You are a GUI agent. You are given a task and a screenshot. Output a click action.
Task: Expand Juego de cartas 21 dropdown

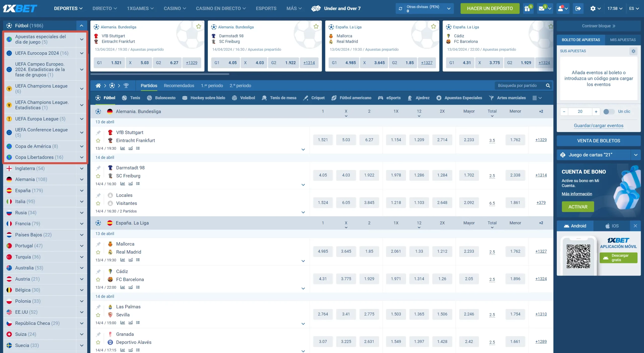click(x=636, y=155)
